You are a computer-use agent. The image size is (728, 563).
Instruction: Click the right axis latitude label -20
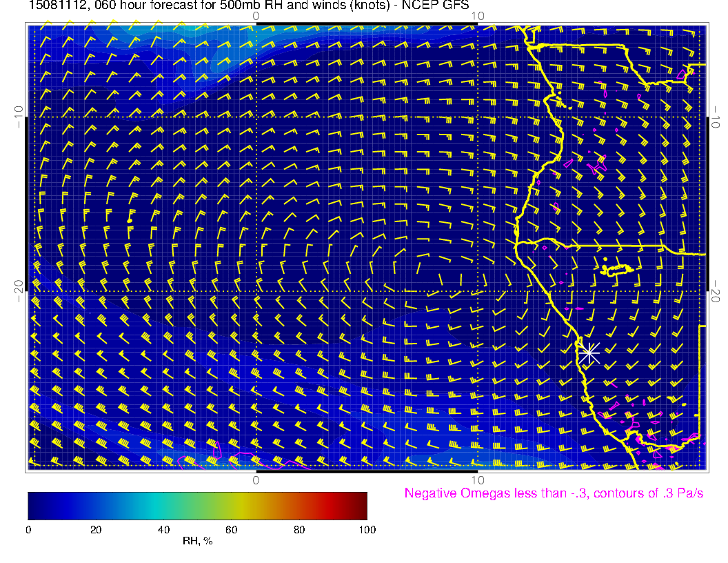pos(716,291)
